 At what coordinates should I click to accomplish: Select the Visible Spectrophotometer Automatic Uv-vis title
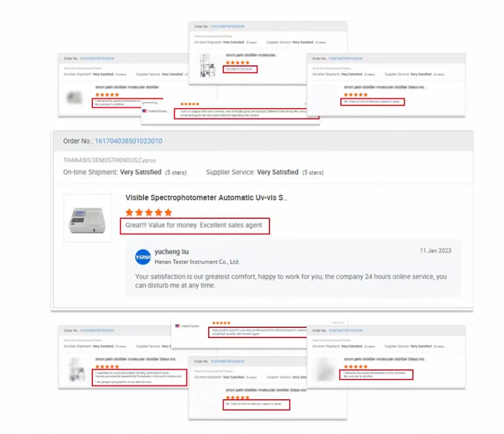[x=206, y=198]
